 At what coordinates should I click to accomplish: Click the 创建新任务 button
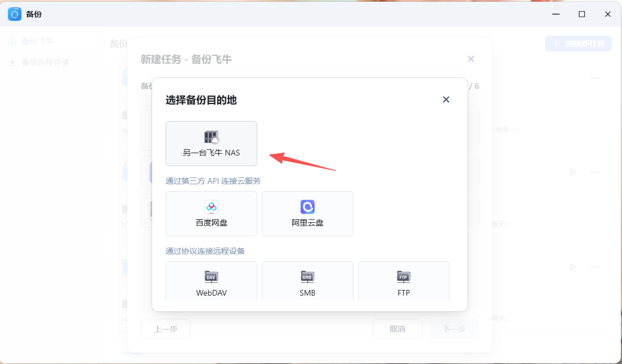click(578, 44)
